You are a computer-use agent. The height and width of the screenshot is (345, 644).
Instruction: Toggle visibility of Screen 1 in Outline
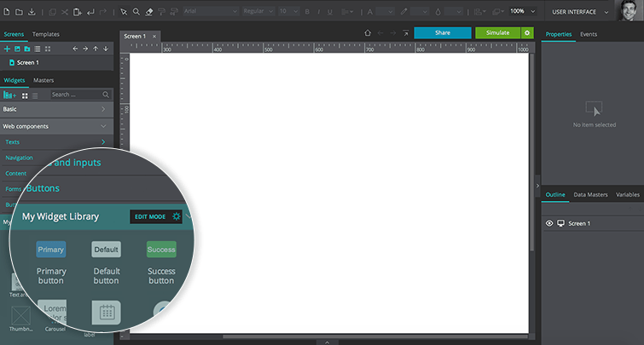549,223
